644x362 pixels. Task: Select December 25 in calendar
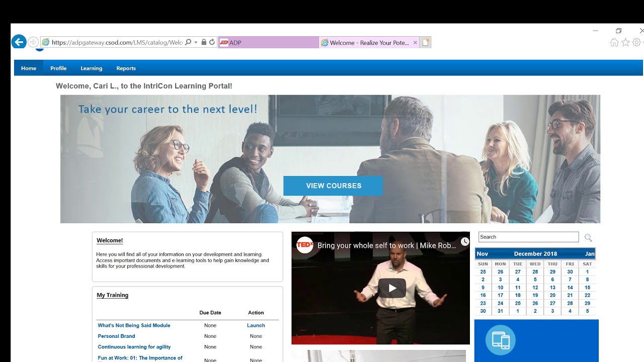click(x=518, y=303)
